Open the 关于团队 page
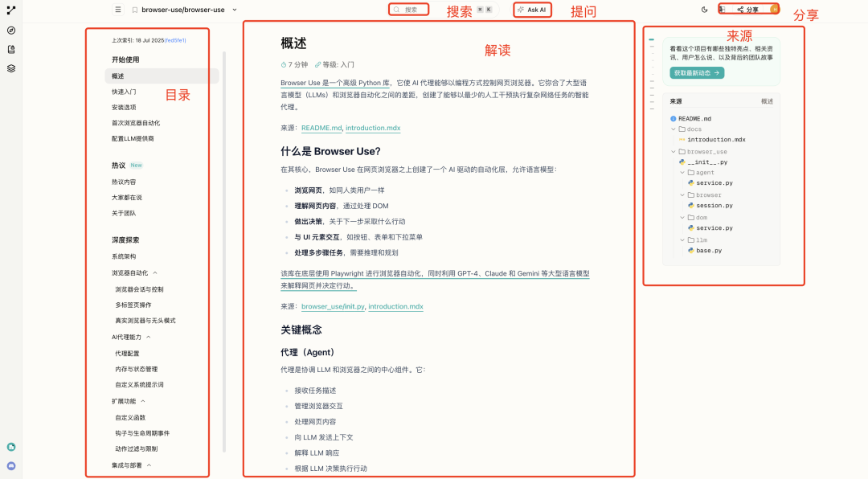Image resolution: width=868 pixels, height=479 pixels. [124, 213]
